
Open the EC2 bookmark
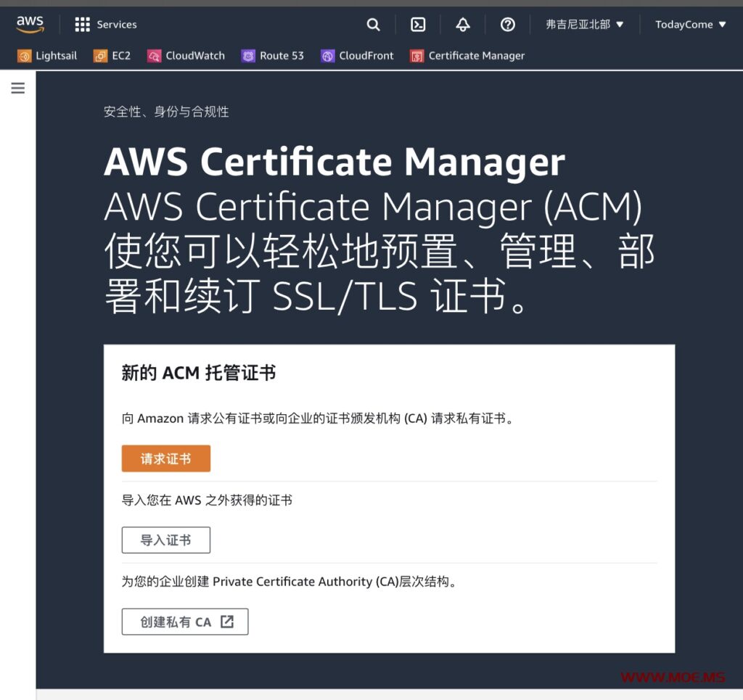[x=112, y=56]
